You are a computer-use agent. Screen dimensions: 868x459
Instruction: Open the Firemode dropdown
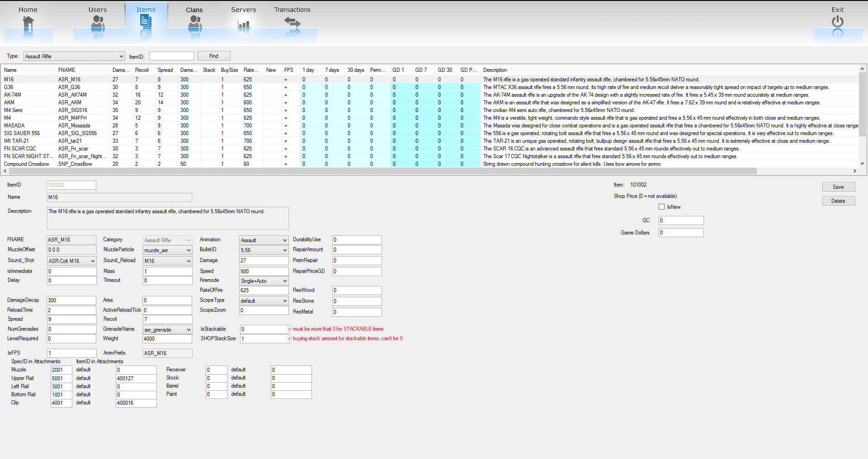(x=264, y=281)
